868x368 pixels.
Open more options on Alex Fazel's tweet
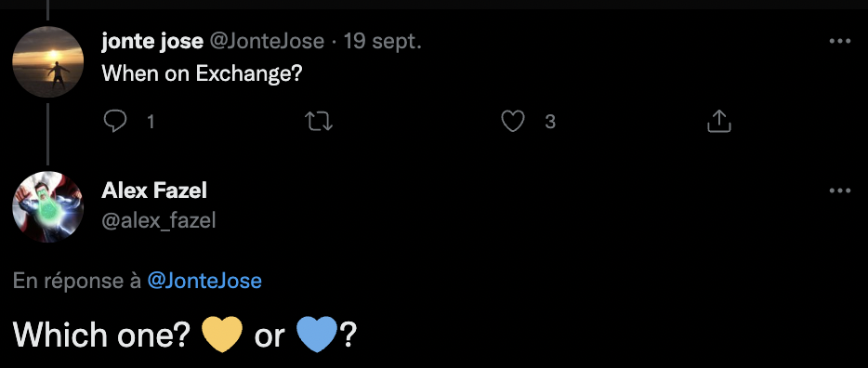coord(840,191)
